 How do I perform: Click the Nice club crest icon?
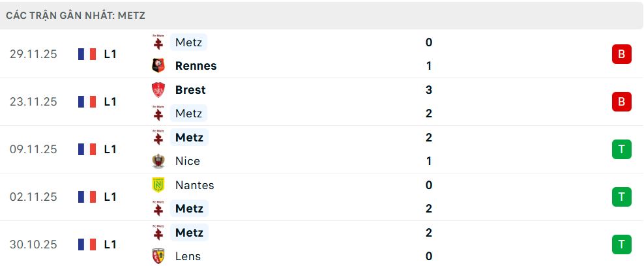(x=158, y=161)
